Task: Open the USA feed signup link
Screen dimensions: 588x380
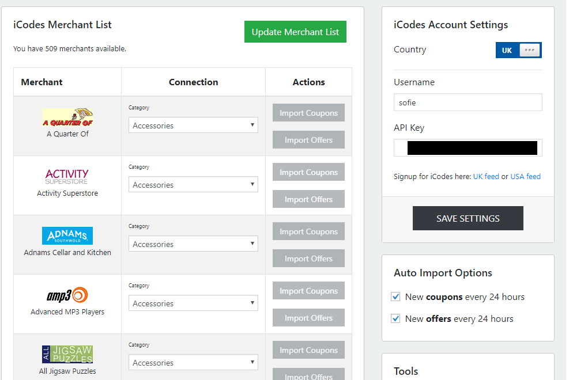Action: [x=525, y=176]
